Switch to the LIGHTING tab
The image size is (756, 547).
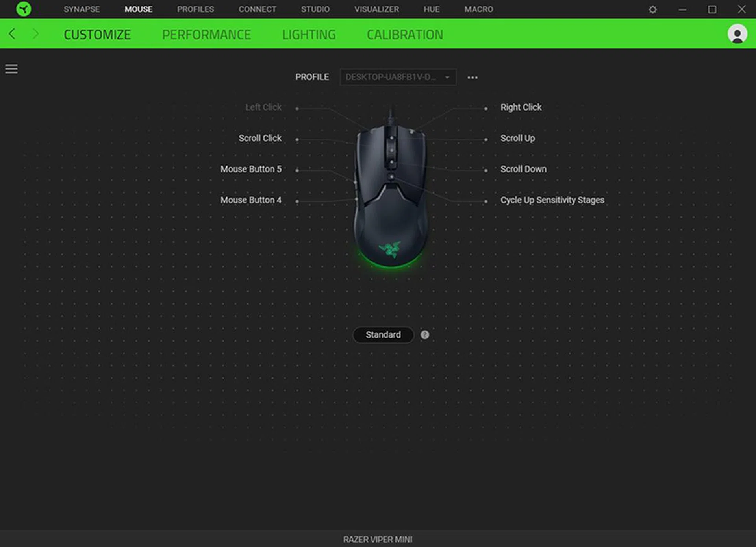(x=309, y=34)
